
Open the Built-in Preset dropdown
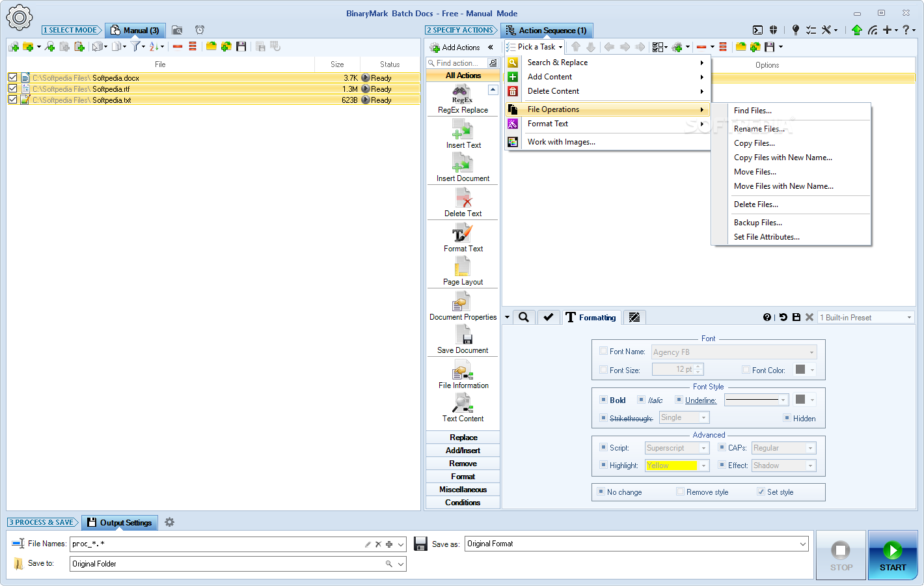coord(866,317)
